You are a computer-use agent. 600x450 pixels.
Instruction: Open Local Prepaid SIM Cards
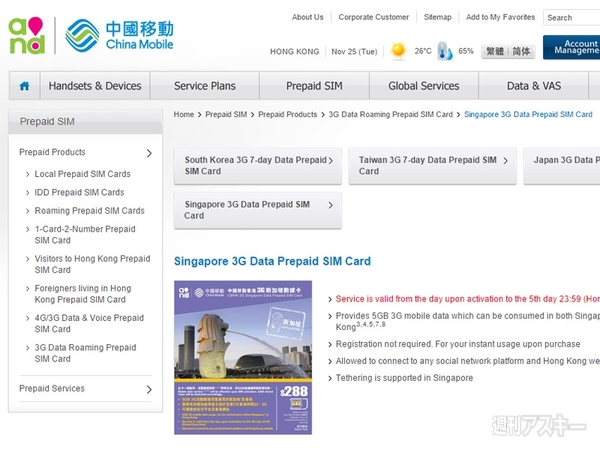[x=82, y=174]
